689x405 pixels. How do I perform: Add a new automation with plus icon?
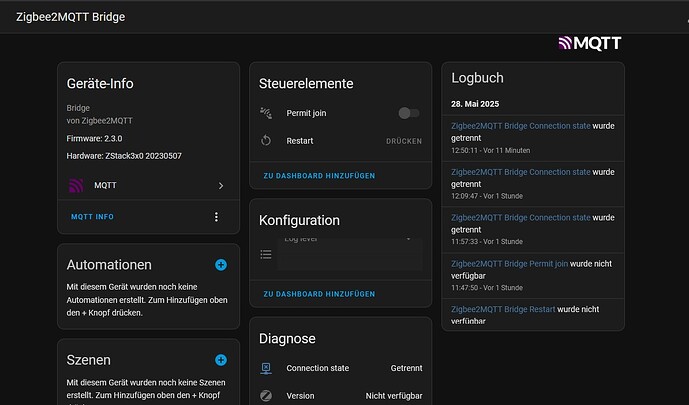(221, 265)
